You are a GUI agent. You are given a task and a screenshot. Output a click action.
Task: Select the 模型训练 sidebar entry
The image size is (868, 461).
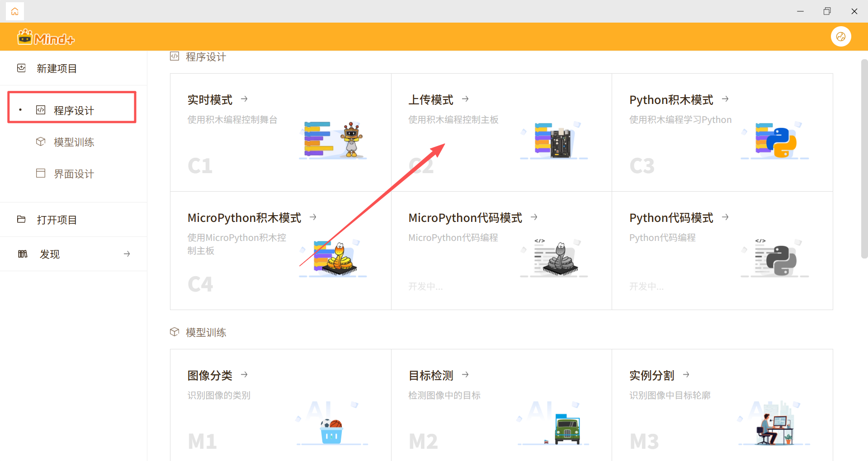(73, 141)
